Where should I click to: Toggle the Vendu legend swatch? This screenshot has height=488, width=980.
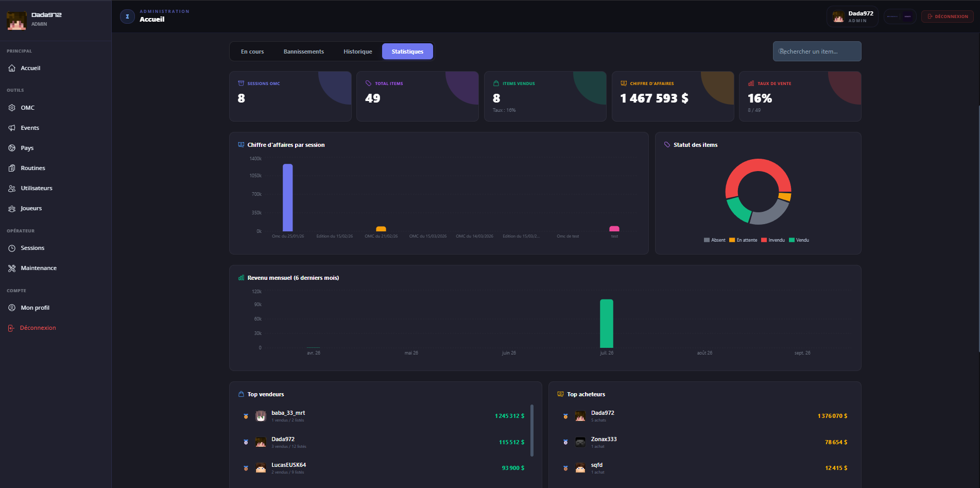(792, 240)
